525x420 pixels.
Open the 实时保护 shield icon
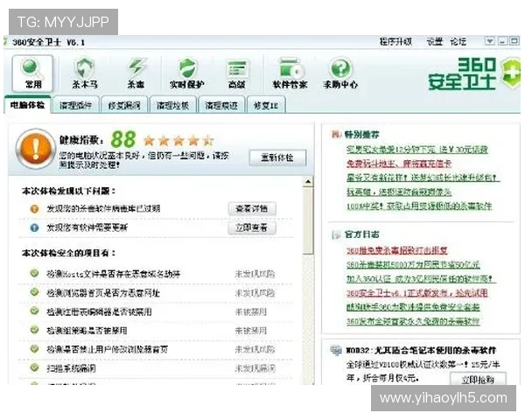187,73
